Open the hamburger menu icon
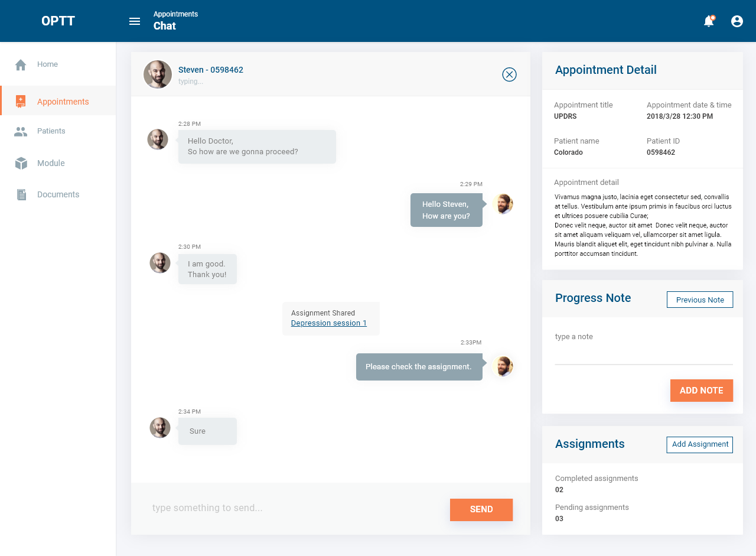 coord(135,21)
